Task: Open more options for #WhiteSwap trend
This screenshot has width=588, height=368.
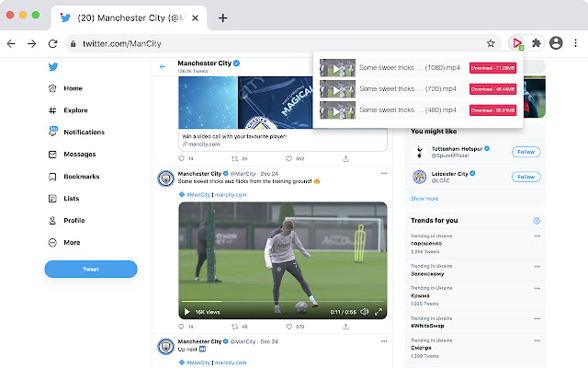Action: (x=537, y=318)
